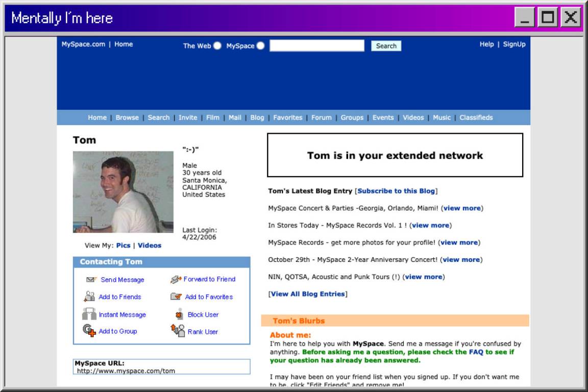Click the Forward to Friend icon
Screen dimensions: 588x392
(x=176, y=279)
